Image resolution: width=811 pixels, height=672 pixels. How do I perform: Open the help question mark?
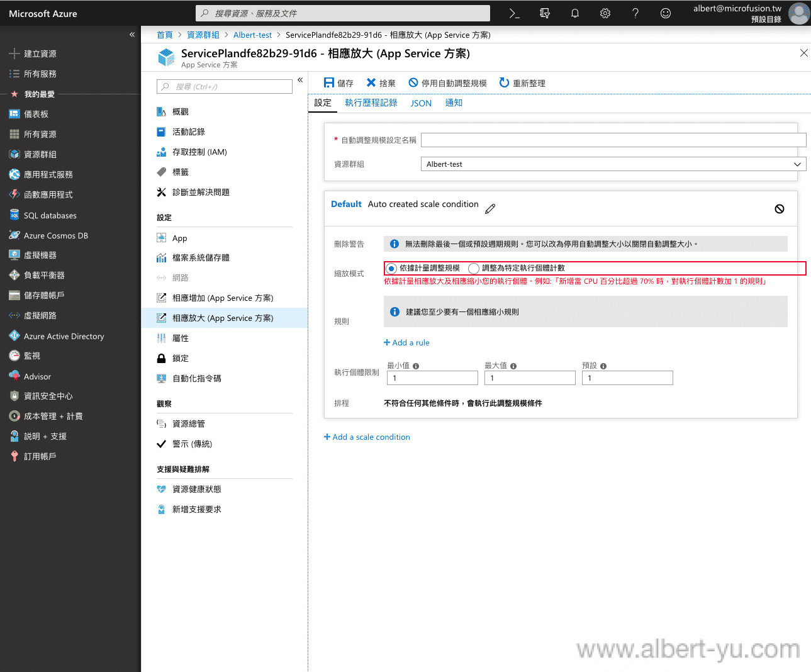[x=635, y=13]
